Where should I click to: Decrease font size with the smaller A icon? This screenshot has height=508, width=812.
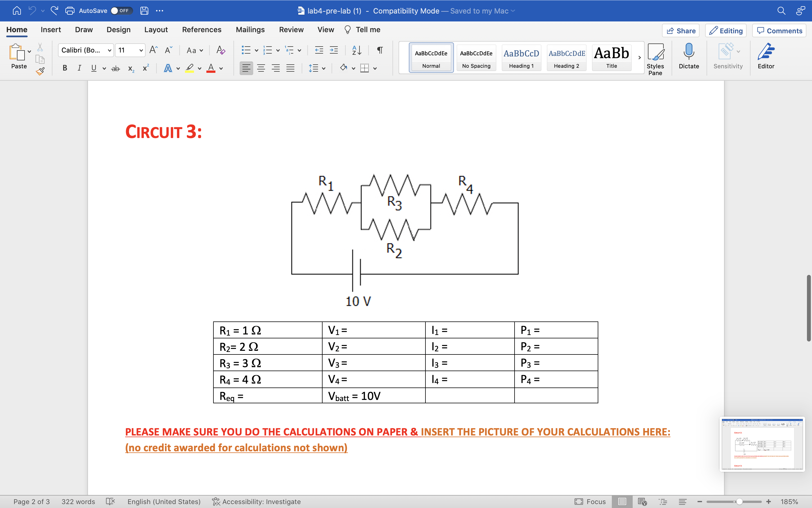coord(168,50)
